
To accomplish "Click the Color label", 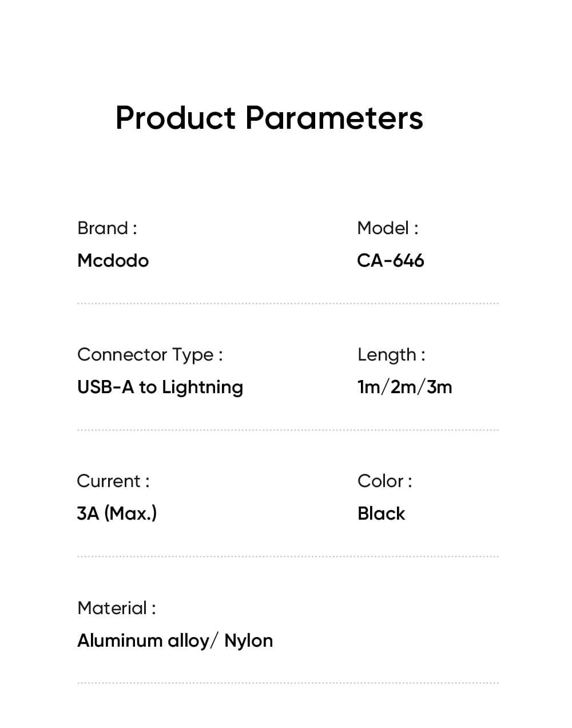I will (384, 481).
